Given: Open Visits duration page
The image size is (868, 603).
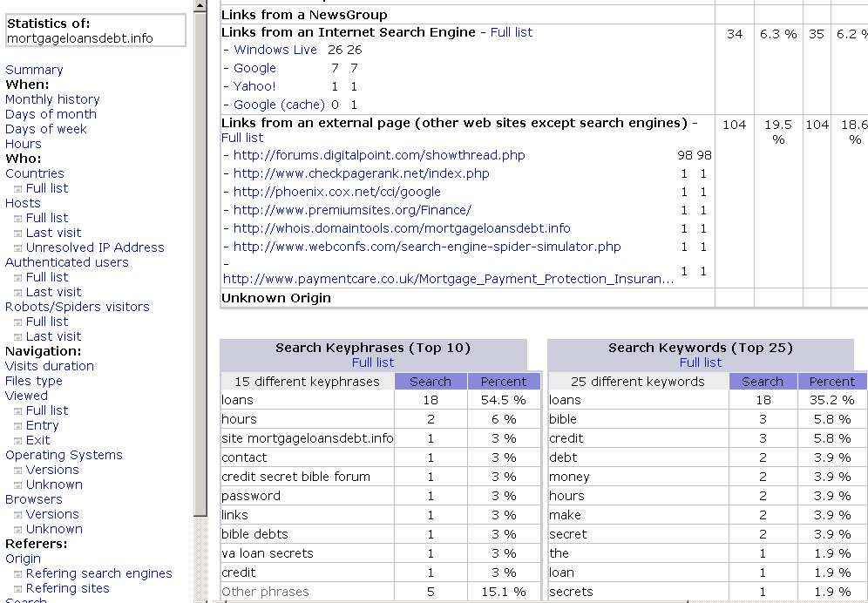Looking at the screenshot, I should (50, 366).
